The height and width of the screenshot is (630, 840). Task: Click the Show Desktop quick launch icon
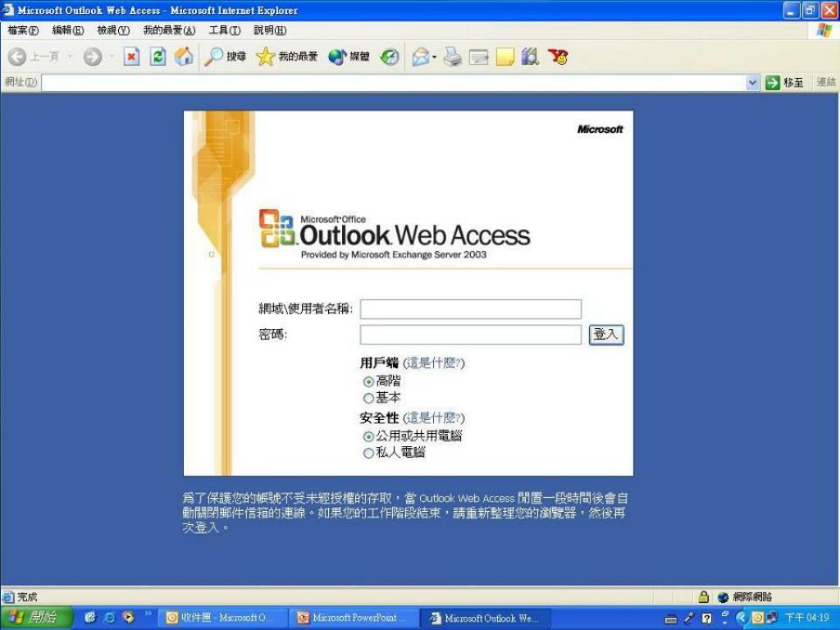[90, 618]
